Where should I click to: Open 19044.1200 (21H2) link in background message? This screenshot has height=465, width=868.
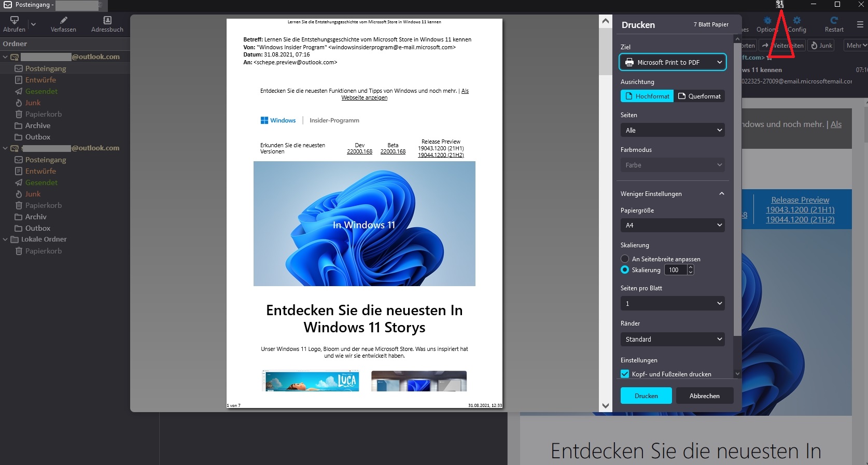(x=800, y=219)
